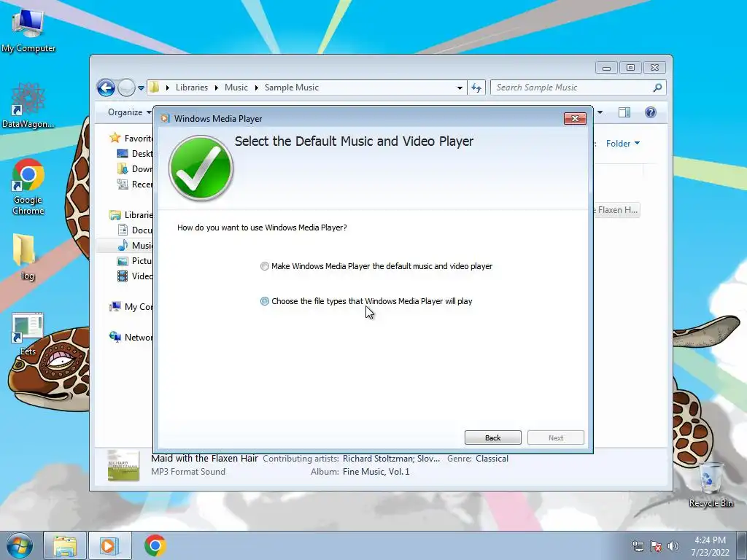
Task: Maximize the Explorer window
Action: (x=630, y=68)
